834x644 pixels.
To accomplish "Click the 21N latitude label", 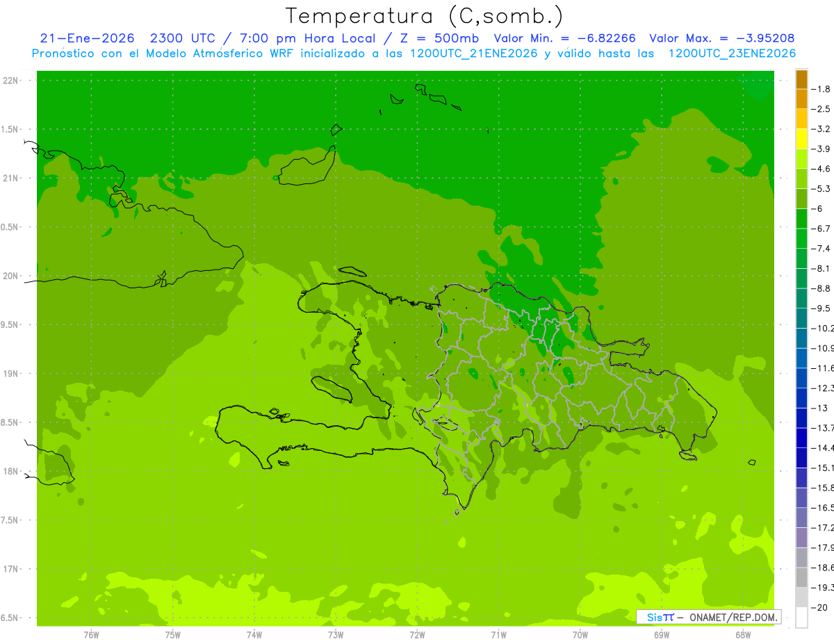I will click(x=11, y=178).
